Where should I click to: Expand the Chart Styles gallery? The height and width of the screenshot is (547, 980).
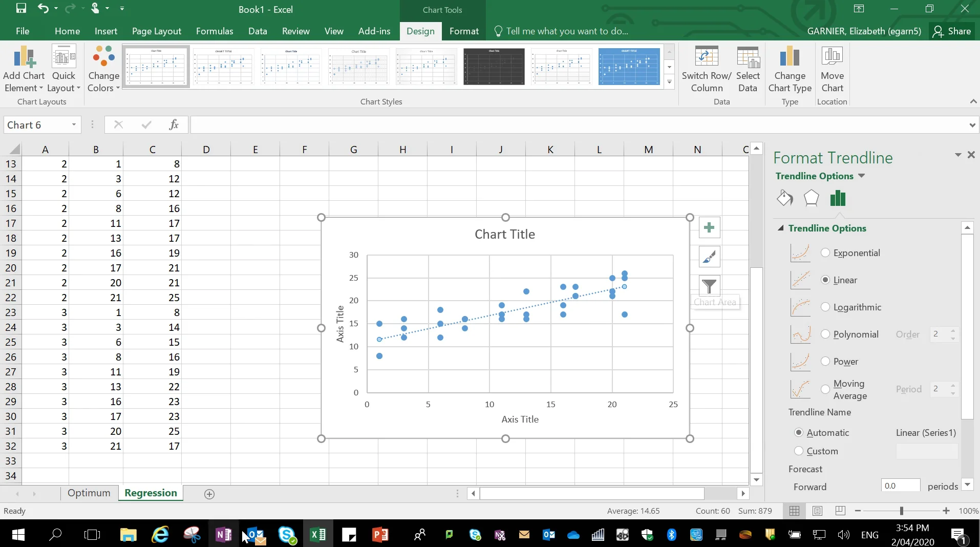[x=669, y=81]
